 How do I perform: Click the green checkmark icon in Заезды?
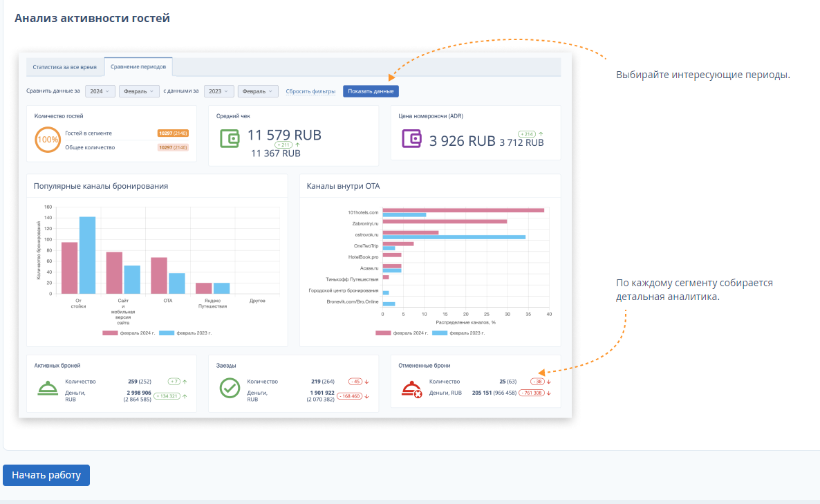230,389
